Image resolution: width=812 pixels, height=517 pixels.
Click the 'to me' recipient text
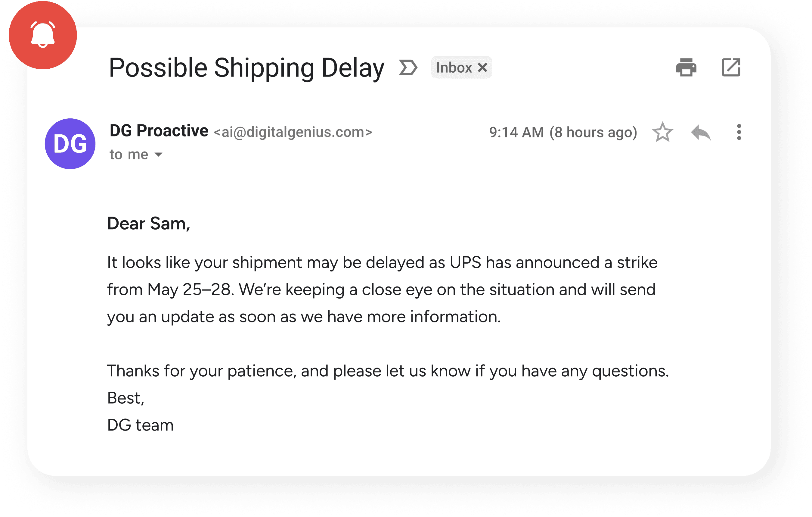(129, 155)
